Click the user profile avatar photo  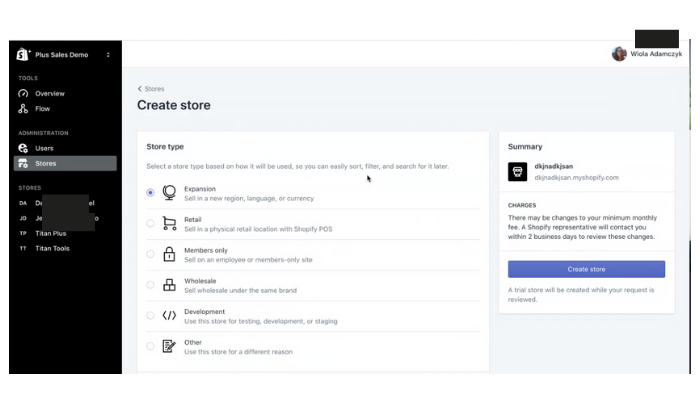tap(619, 54)
